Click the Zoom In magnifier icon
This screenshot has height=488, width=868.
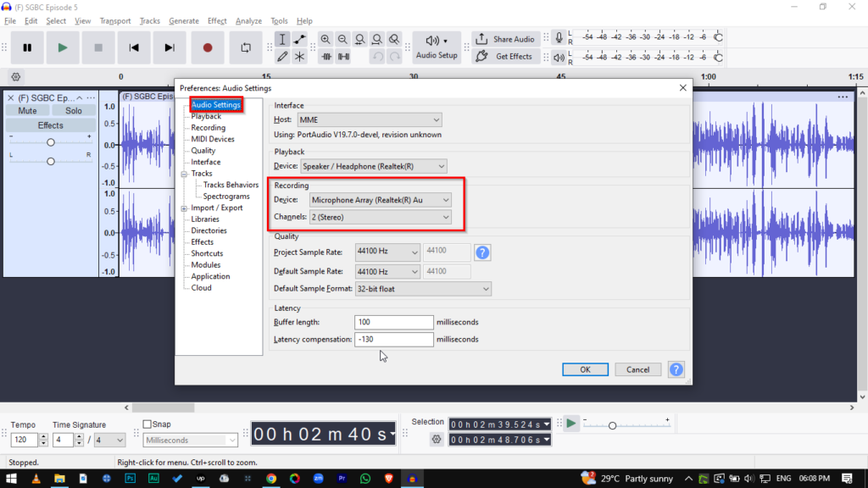[325, 40]
